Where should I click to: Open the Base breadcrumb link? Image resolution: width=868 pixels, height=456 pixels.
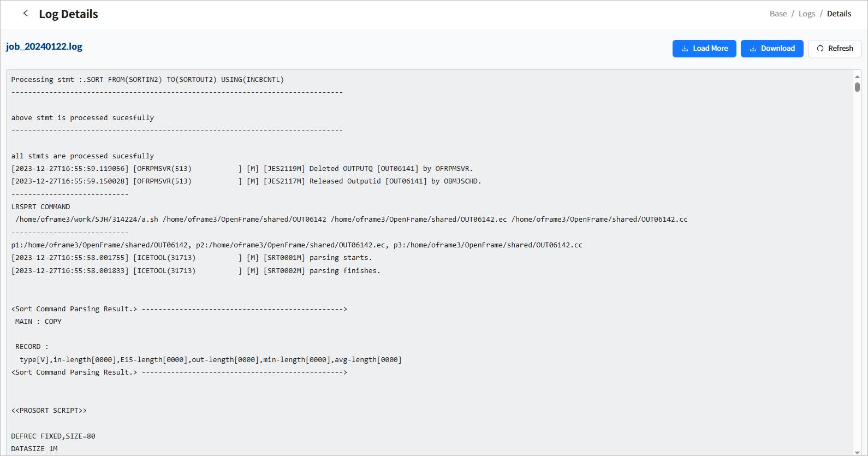778,14
